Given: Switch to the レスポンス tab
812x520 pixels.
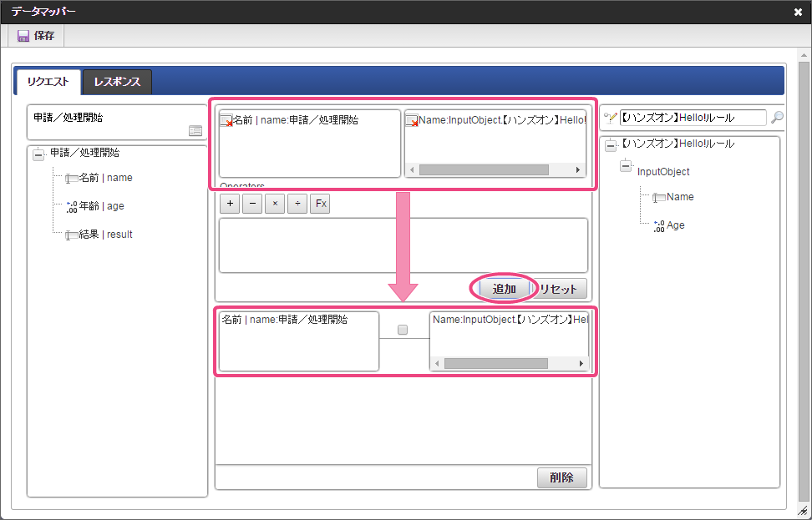Looking at the screenshot, I should tap(117, 82).
